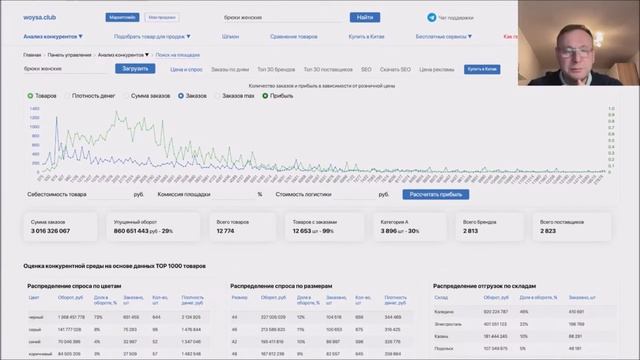Focus the query field beside Загрузить

(x=67, y=69)
